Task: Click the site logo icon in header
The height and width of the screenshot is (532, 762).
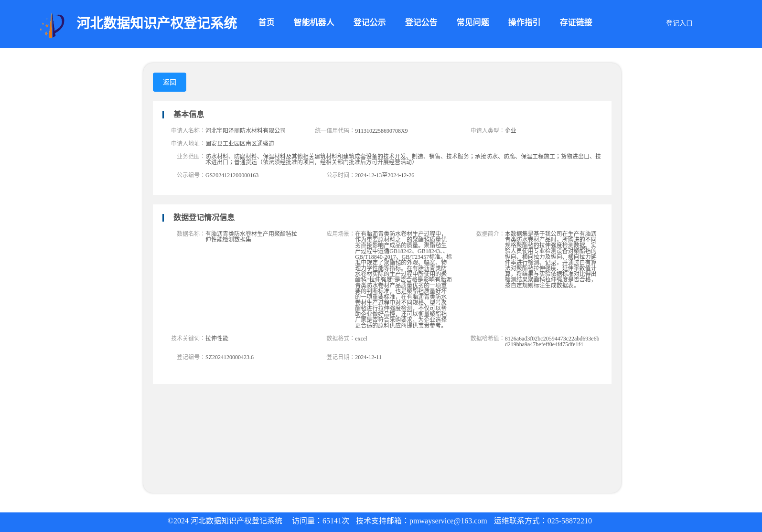Action: pyautogui.click(x=52, y=25)
